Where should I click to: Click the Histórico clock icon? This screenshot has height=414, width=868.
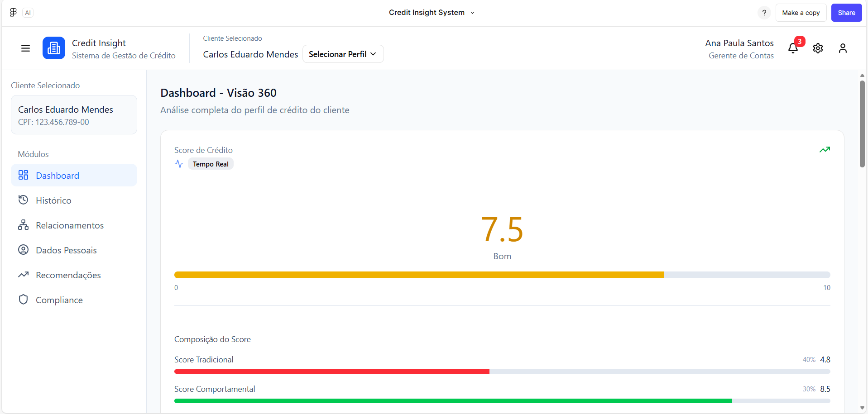point(23,200)
